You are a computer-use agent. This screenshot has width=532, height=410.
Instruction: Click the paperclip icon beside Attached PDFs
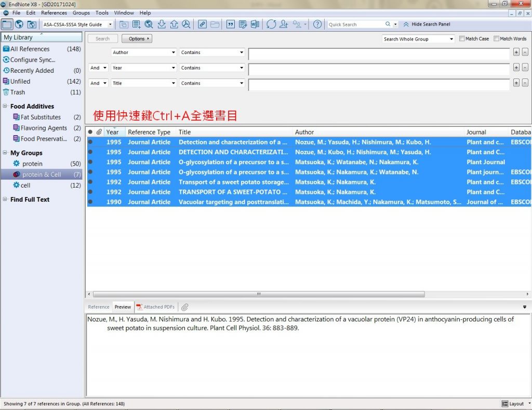pos(184,307)
